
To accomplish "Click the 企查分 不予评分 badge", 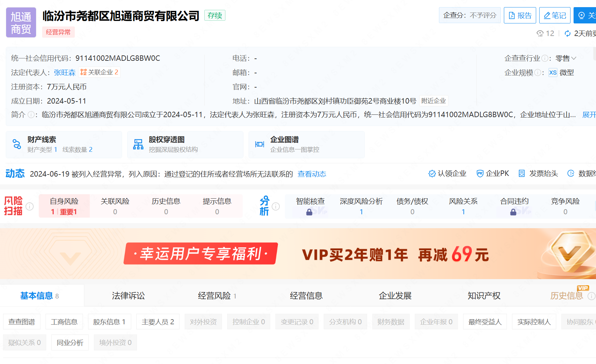I will tap(470, 15).
